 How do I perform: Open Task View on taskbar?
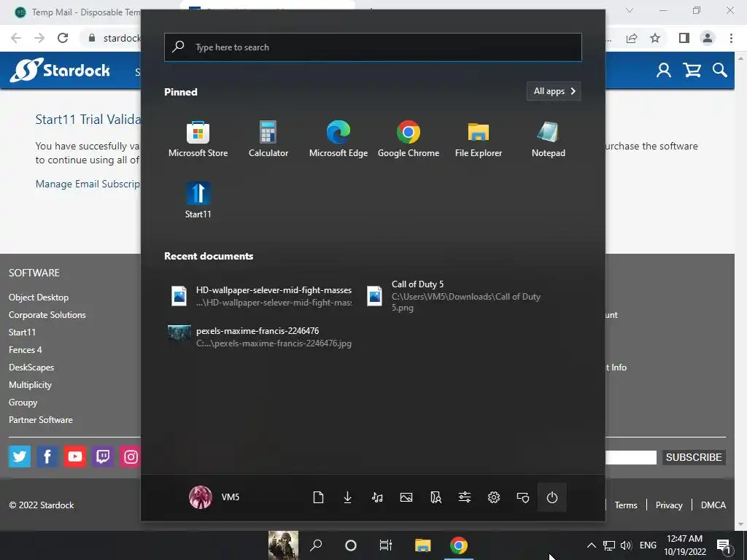385,545
